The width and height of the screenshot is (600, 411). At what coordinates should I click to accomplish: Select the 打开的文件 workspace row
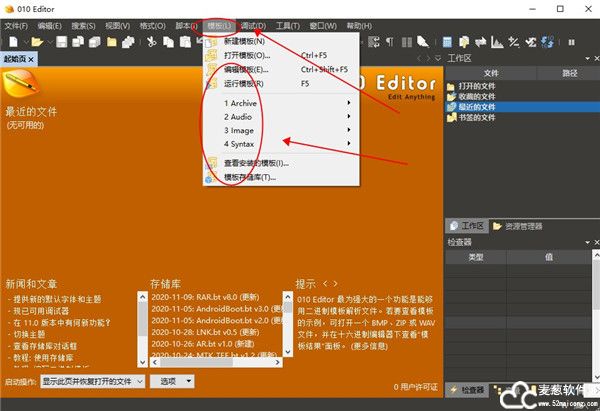(x=522, y=86)
